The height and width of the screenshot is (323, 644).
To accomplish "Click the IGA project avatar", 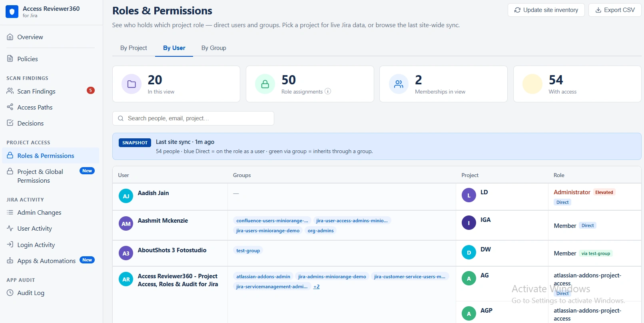I will pos(469,223).
